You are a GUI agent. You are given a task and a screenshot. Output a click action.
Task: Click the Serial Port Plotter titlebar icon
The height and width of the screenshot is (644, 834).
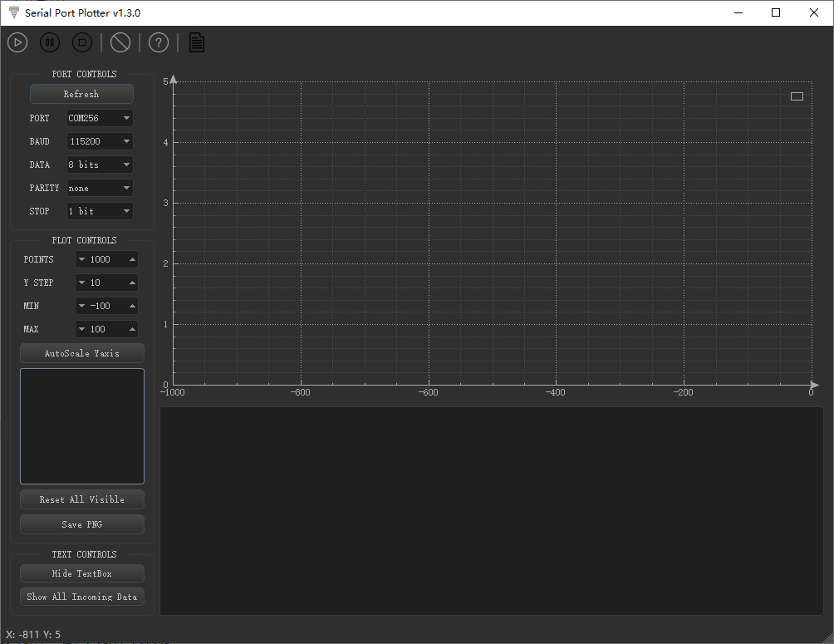(x=12, y=12)
